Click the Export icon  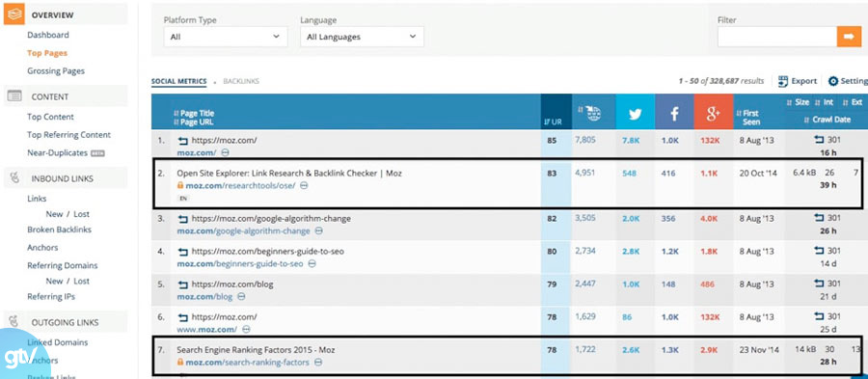click(783, 81)
